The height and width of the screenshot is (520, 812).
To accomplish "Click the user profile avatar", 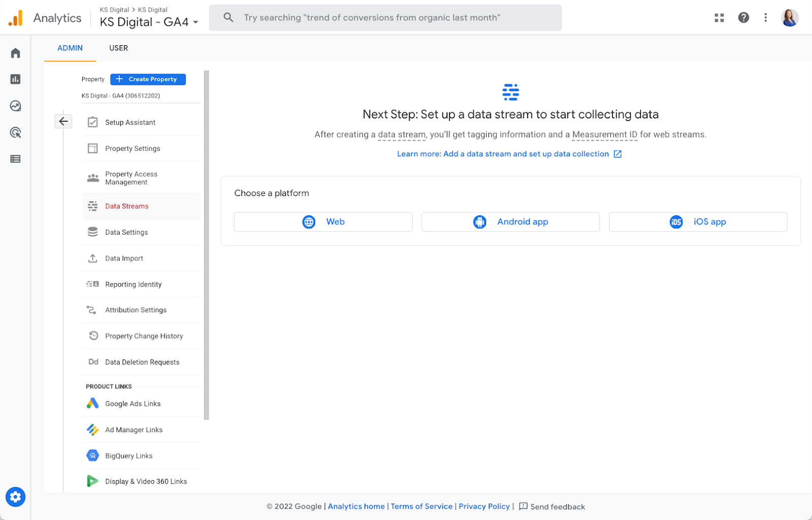I will pos(790,18).
